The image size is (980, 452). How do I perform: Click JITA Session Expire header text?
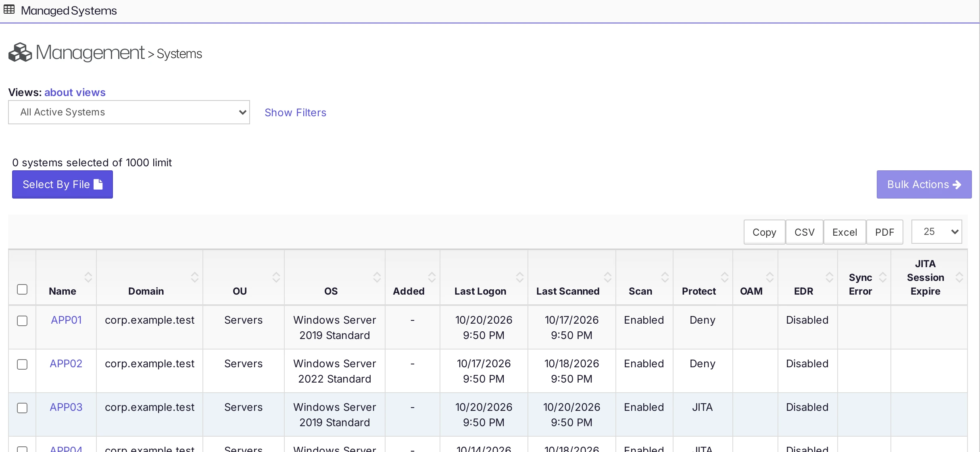click(926, 278)
